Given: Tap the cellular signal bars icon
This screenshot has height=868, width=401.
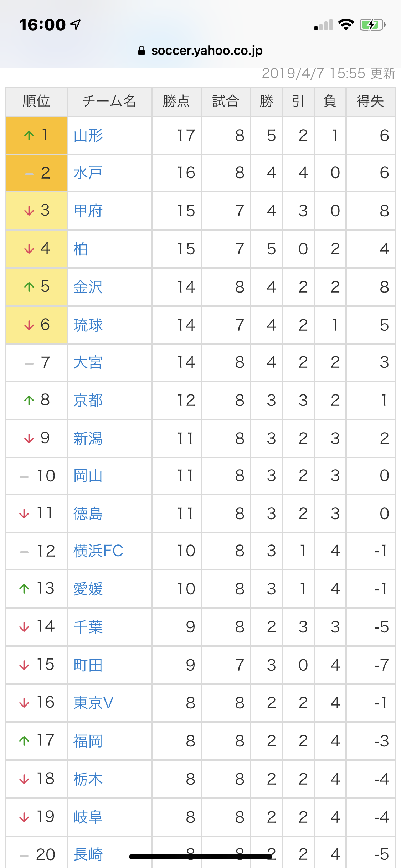Looking at the screenshot, I should tap(324, 25).
